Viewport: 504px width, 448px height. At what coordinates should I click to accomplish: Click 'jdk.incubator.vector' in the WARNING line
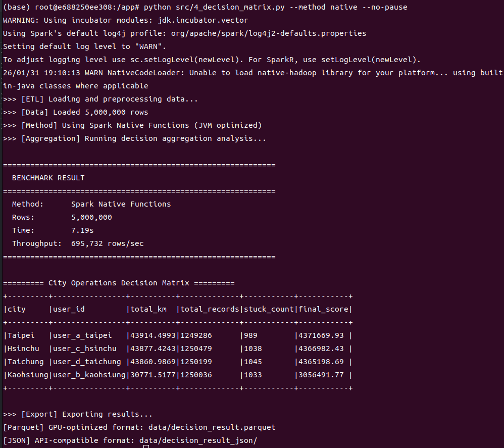click(203, 20)
